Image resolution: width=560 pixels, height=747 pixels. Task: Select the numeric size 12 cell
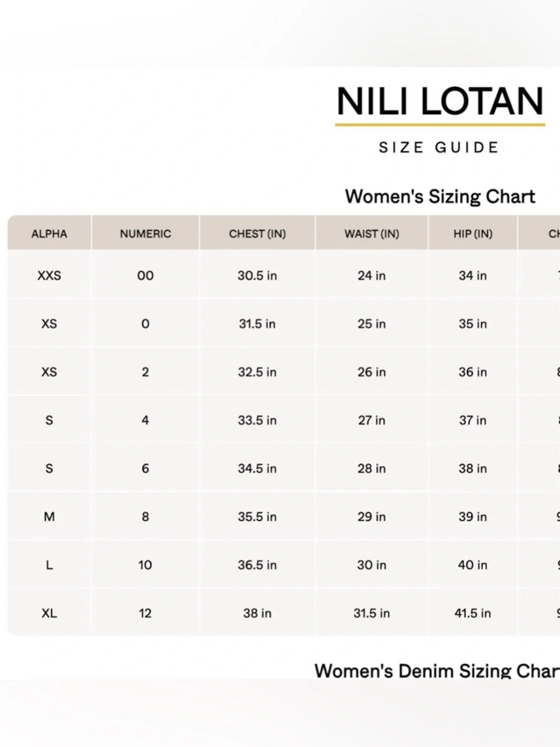(145, 613)
